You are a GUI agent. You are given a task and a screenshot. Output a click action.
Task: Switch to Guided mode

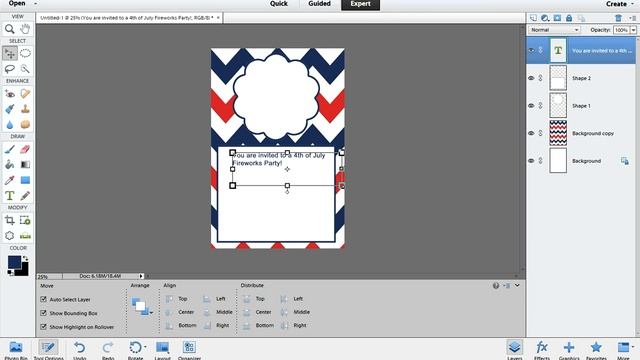319,4
